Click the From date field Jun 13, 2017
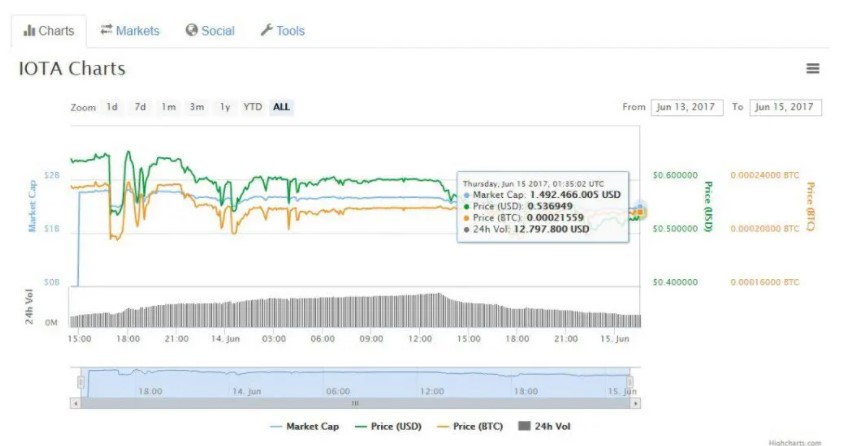This screenshot has height=446, width=854. tap(687, 107)
